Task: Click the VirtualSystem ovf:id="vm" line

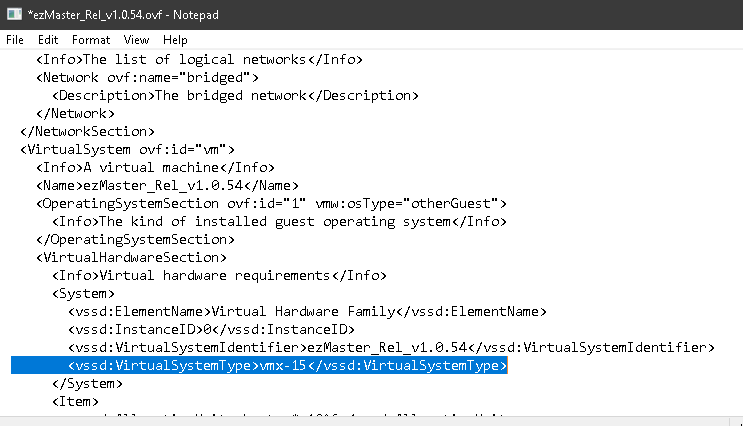Action: 127,150
